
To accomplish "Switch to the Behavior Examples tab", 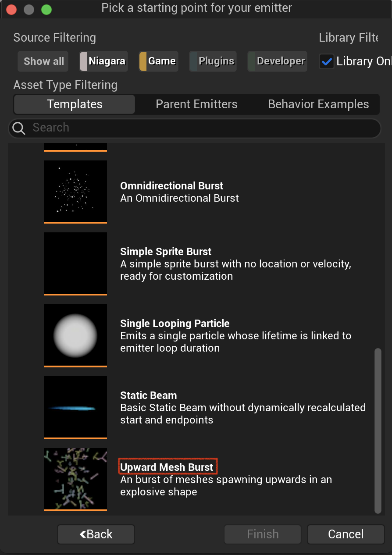I will (318, 104).
